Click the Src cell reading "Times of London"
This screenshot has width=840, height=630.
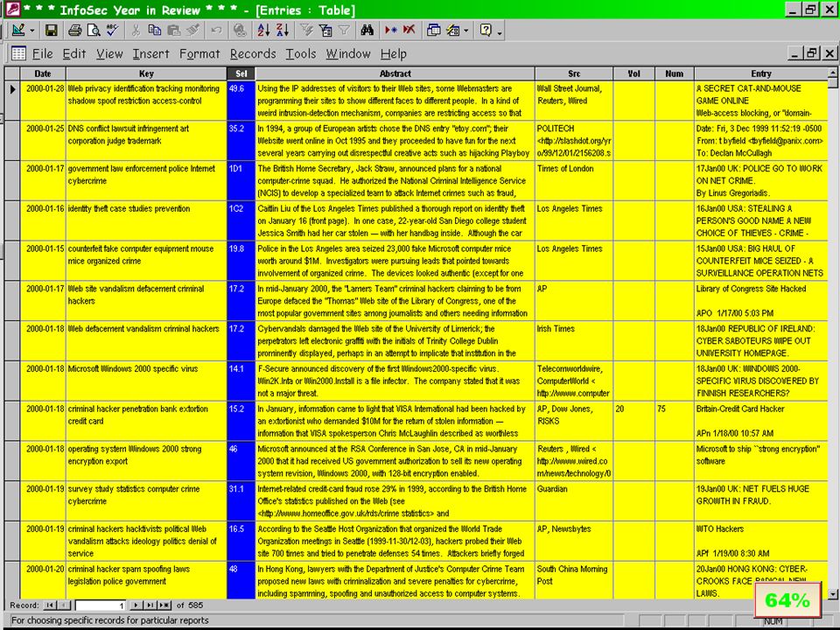tap(574, 181)
